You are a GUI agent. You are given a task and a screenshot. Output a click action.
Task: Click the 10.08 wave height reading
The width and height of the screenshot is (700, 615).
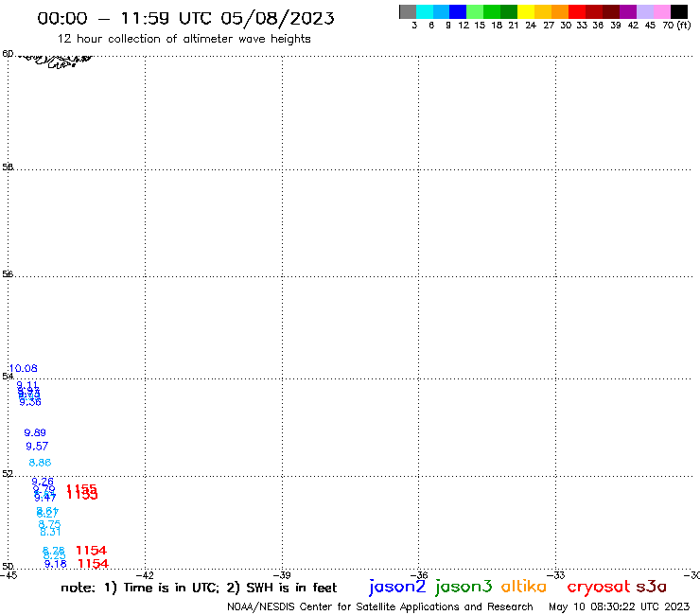[x=24, y=368]
